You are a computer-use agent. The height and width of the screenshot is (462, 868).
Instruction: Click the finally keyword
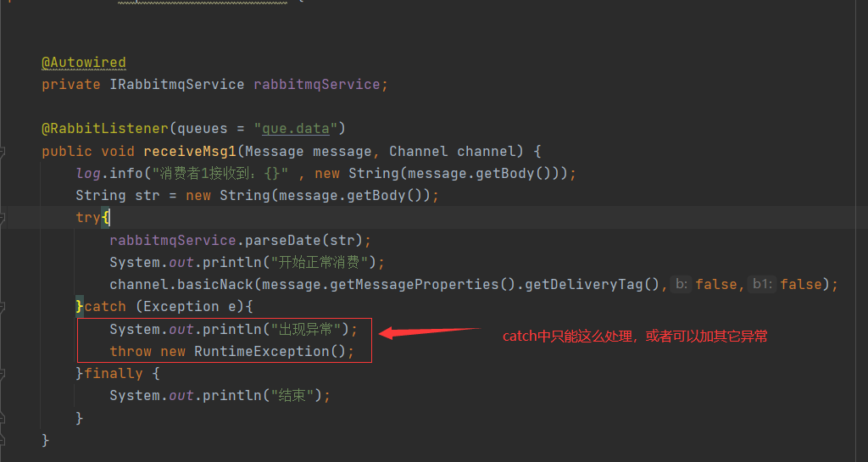coord(114,374)
